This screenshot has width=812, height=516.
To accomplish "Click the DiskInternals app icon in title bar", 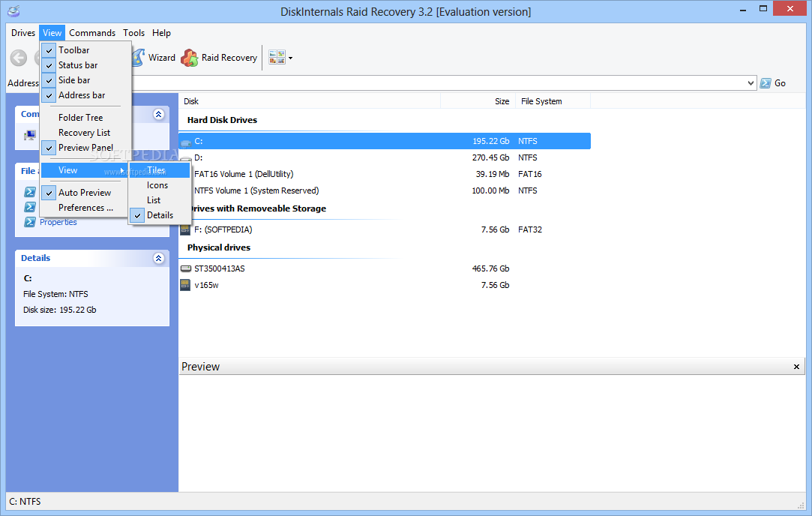I will tap(13, 11).
